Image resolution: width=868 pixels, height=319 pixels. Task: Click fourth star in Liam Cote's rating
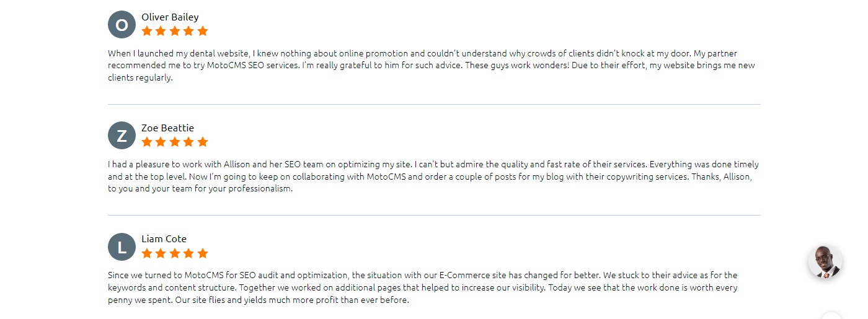[x=189, y=253]
